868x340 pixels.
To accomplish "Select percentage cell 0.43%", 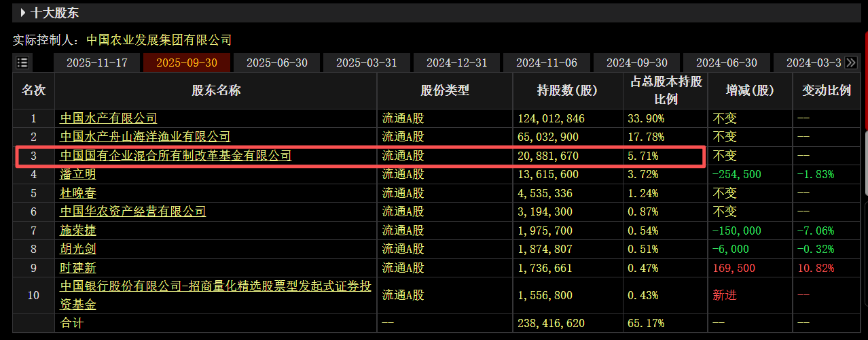I will coord(643,295).
